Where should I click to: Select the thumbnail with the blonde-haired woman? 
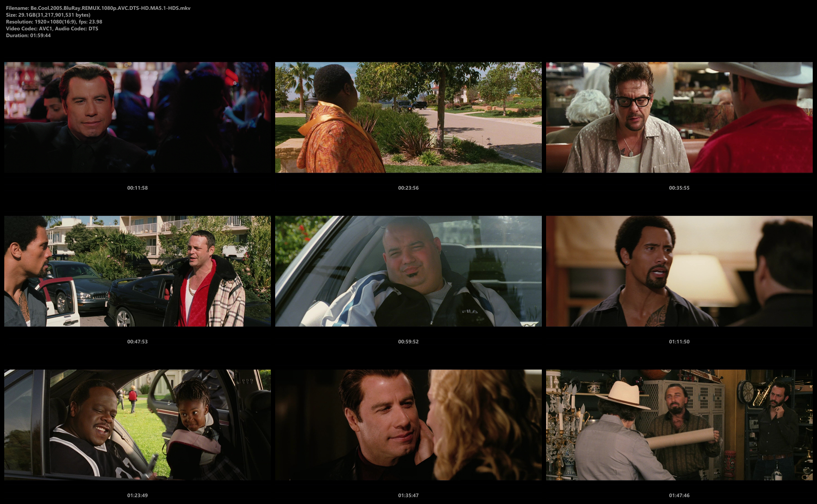408,425
